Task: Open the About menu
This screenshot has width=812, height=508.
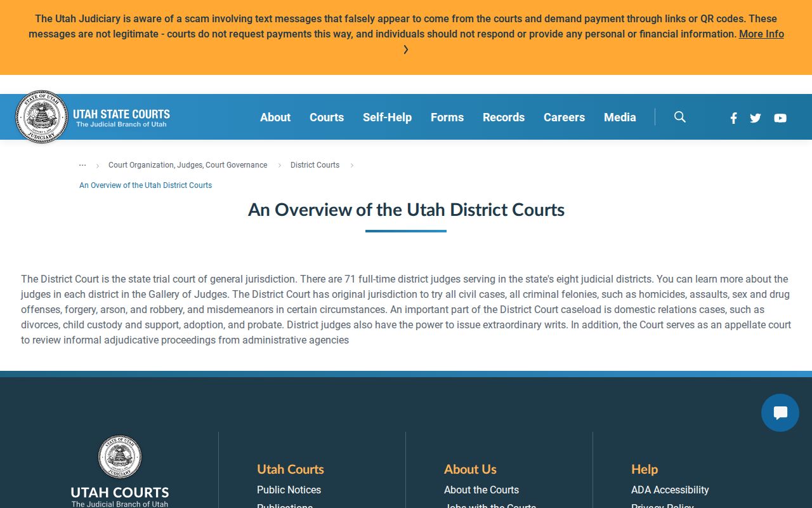Action: [x=275, y=117]
